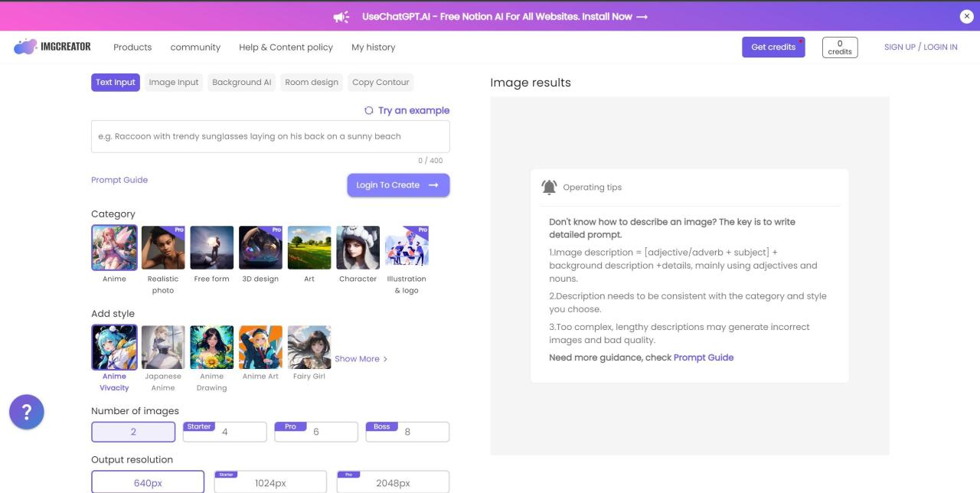Select the Realistic photo category thumbnail

pyautogui.click(x=163, y=248)
